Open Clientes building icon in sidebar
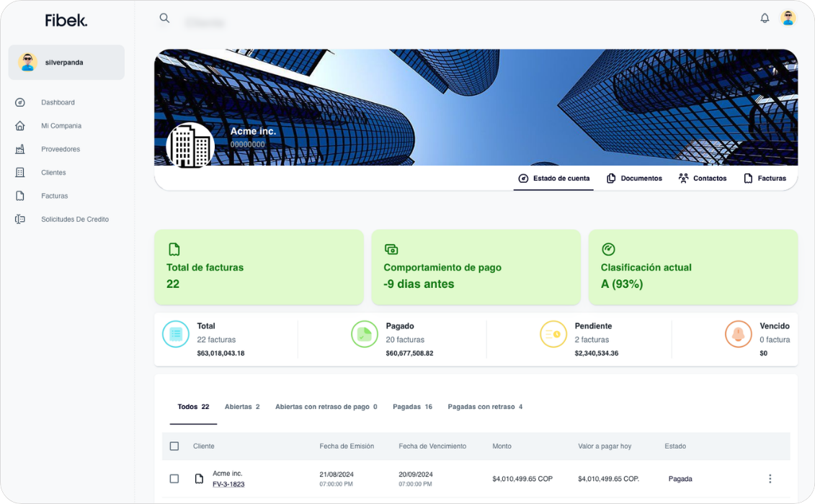 (19, 173)
